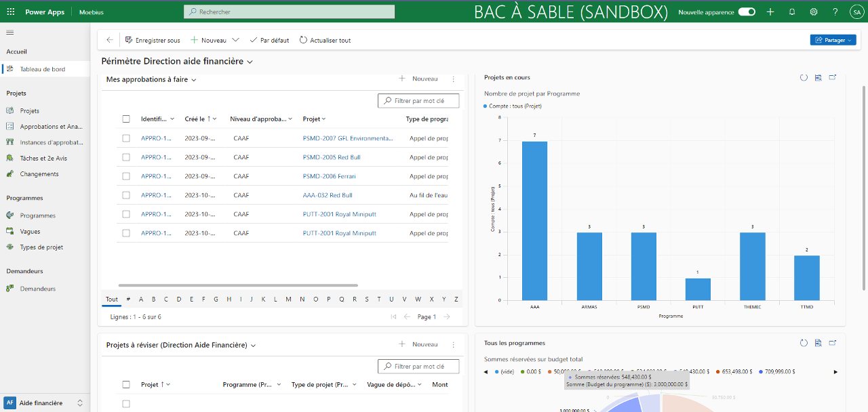Click Nouveau in Projets à réviser section

pos(418,344)
